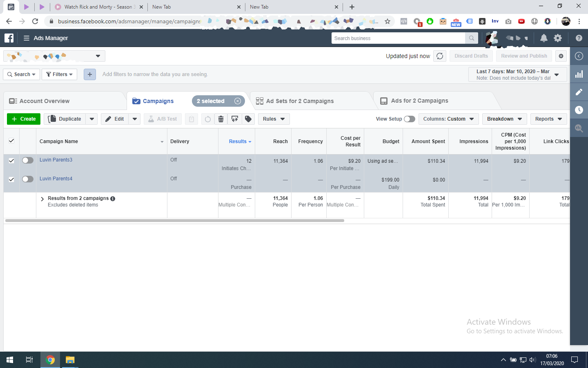Open the inspect magnifier in right sidebar

579,128
